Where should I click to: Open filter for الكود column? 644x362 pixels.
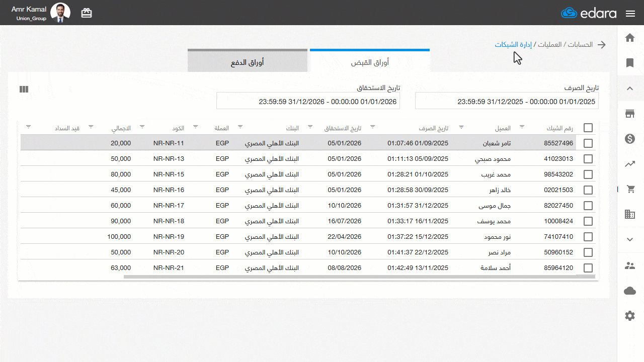tap(142, 127)
